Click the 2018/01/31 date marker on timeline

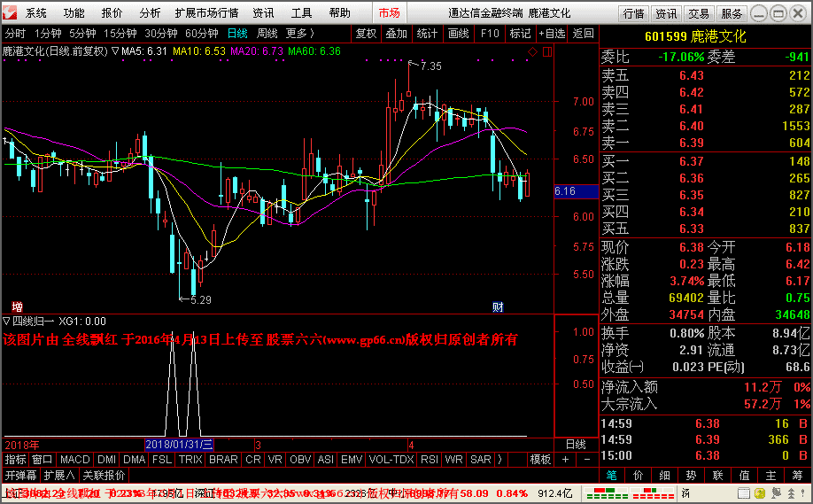179,444
